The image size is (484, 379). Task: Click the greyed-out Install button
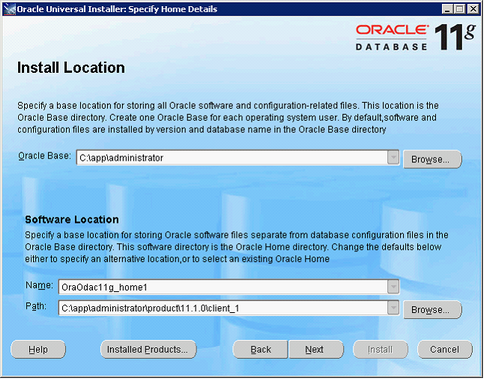380,349
